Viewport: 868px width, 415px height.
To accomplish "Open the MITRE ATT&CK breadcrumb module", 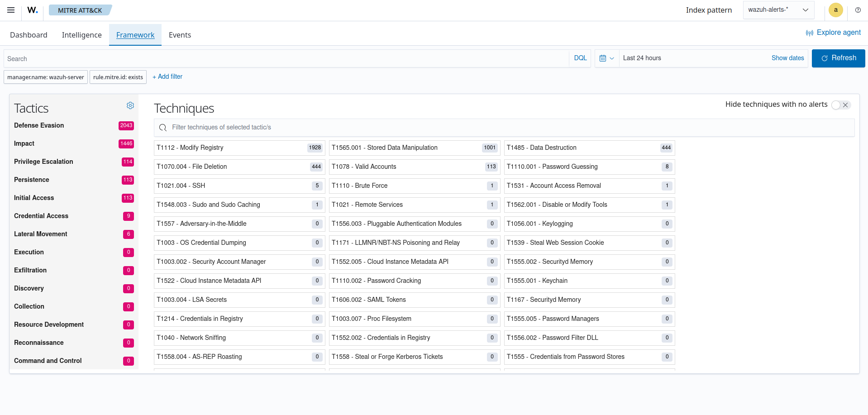I will pos(80,10).
